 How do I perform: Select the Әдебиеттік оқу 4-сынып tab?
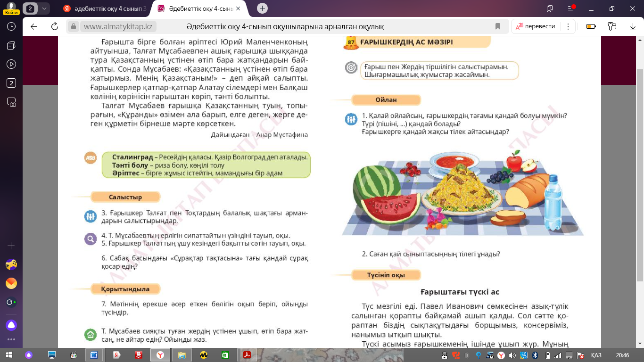201,8
